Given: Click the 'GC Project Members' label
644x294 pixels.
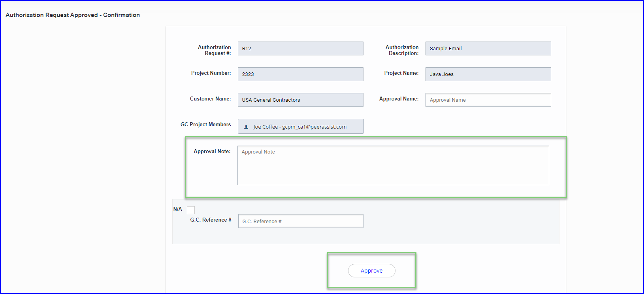Looking at the screenshot, I should pos(205,124).
